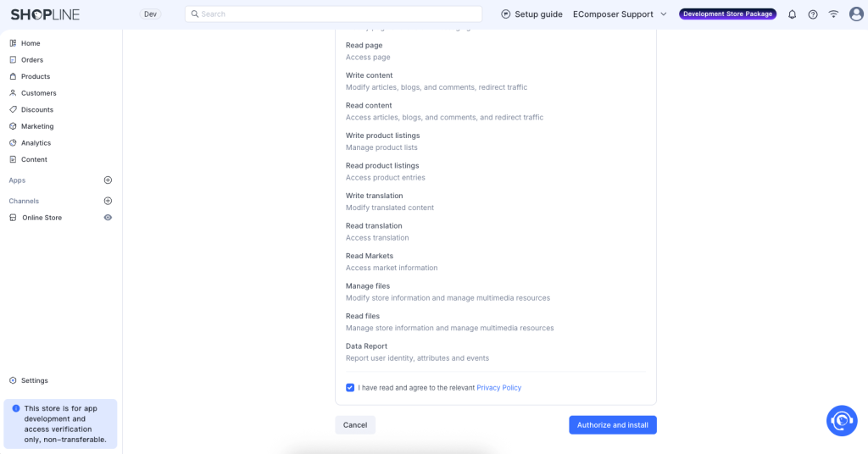Screen dimensions: 868x454
Task: Click Authorize and install button
Action: coord(612,425)
